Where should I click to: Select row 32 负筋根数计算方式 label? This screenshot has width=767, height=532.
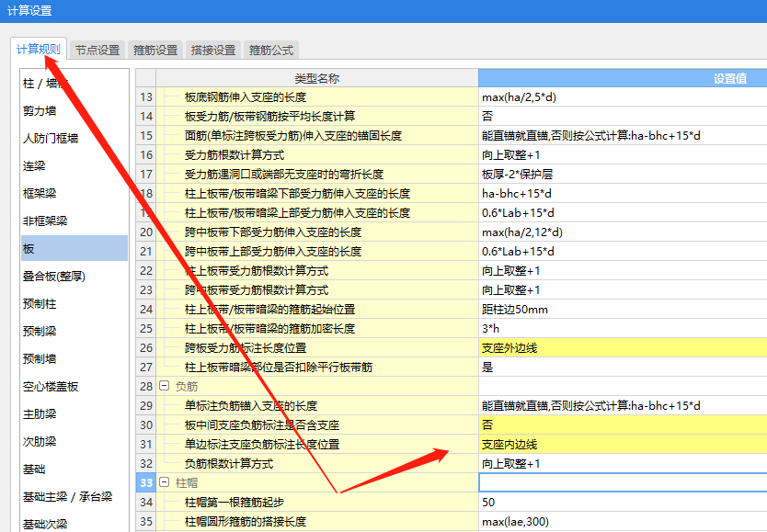coord(228,464)
